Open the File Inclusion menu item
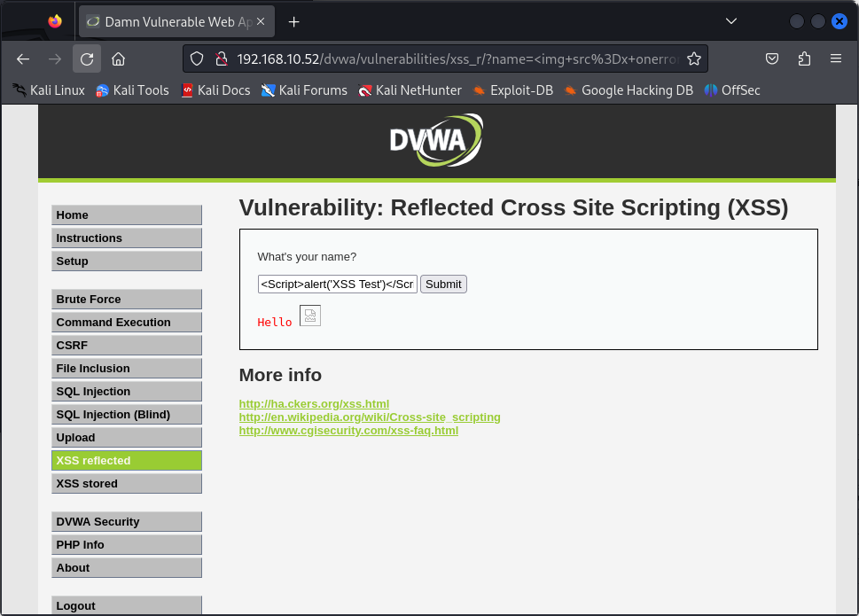The height and width of the screenshot is (616, 859). [x=127, y=368]
